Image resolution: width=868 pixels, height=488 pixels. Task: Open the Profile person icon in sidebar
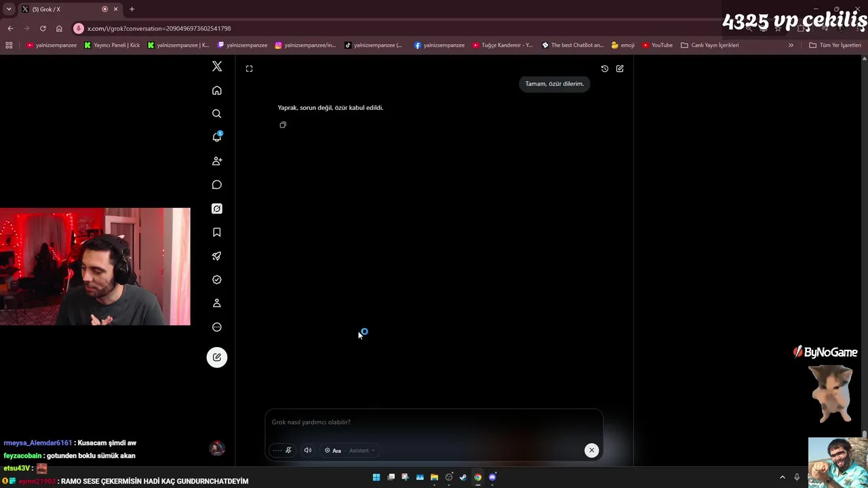(217, 304)
